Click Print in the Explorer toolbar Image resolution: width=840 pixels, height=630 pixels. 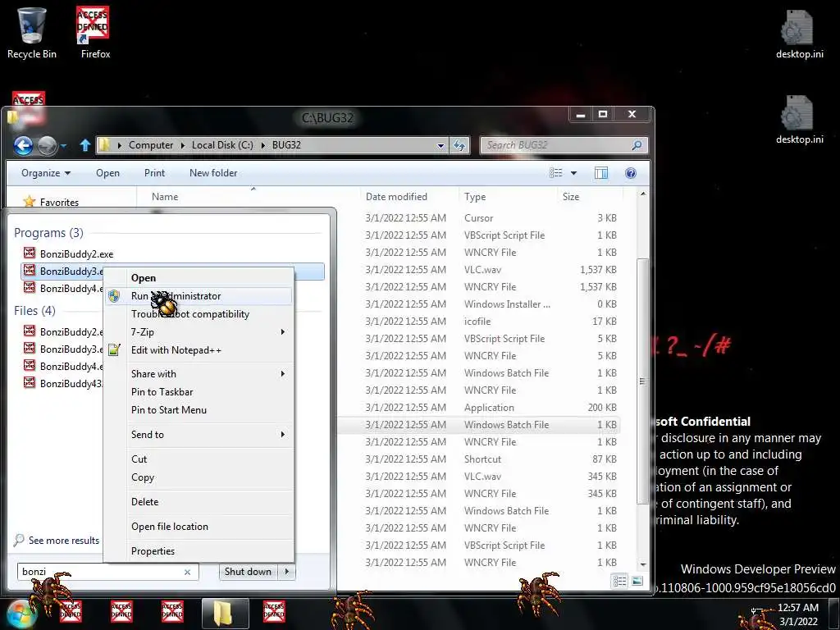click(x=154, y=172)
